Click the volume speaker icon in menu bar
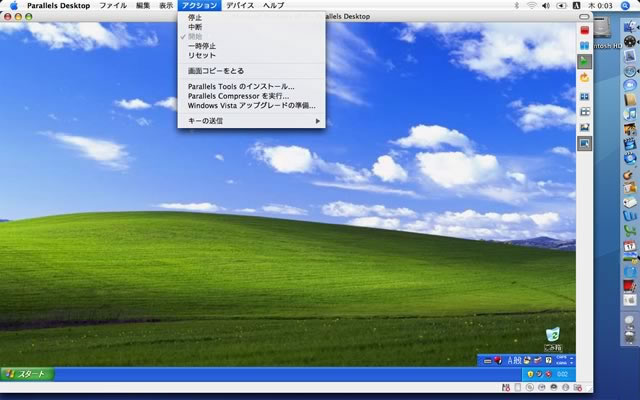640x400 pixels. point(546,5)
